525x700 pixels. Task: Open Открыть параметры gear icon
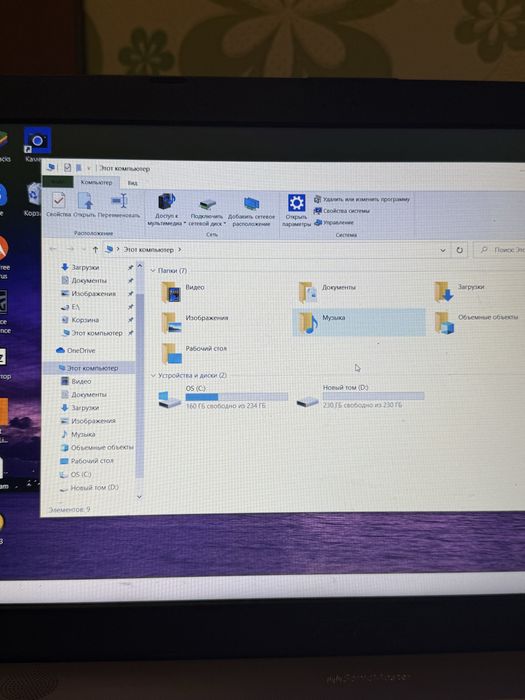click(296, 211)
